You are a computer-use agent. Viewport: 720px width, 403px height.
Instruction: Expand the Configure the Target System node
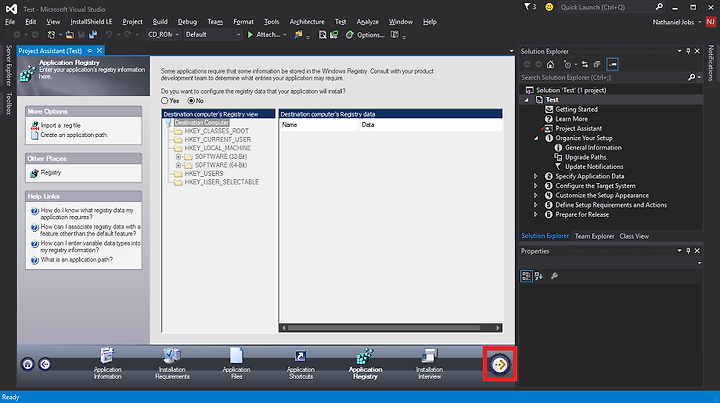point(535,186)
